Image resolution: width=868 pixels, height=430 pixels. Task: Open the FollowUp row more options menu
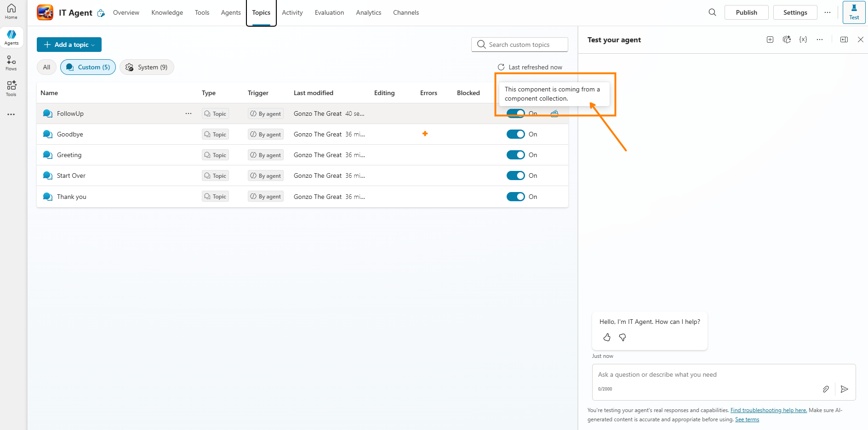[x=188, y=113]
